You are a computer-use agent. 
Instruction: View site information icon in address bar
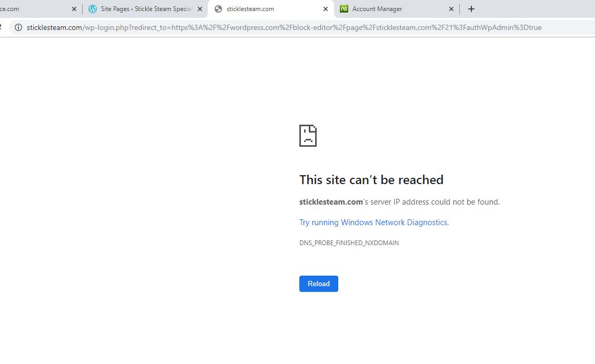click(x=18, y=27)
